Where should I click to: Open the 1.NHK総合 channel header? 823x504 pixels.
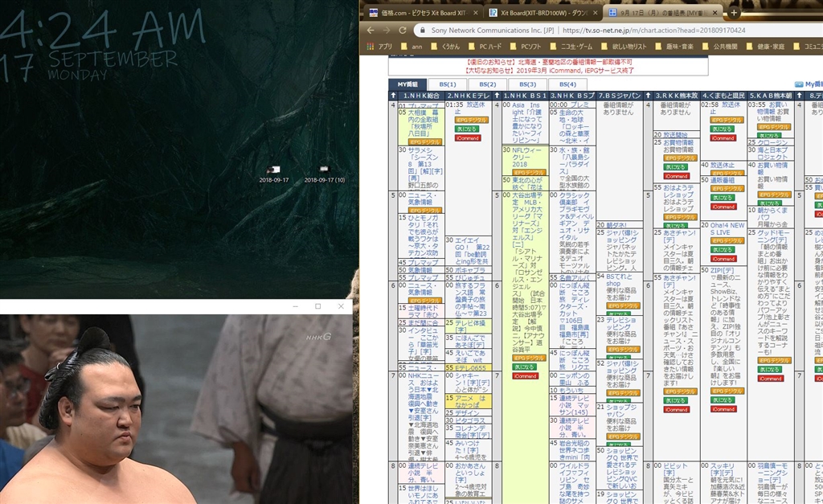(421, 96)
